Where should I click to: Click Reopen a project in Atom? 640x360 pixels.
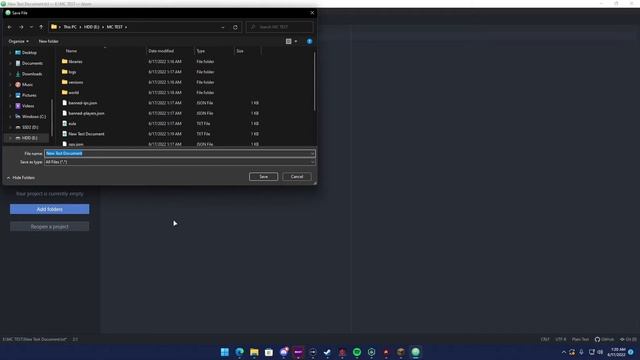[x=49, y=227]
